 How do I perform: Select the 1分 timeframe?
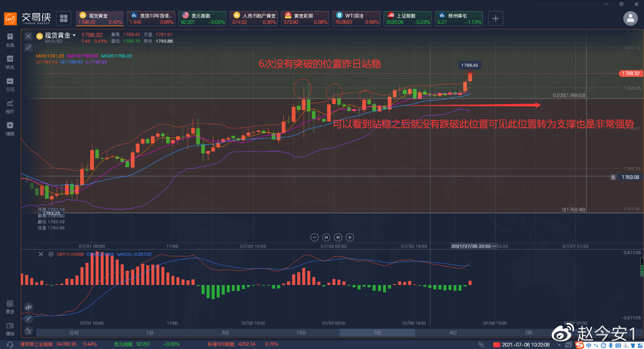click(x=150, y=332)
